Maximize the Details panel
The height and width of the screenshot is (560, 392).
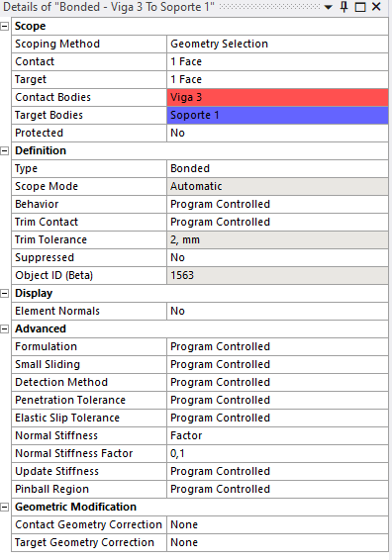coord(360,7)
